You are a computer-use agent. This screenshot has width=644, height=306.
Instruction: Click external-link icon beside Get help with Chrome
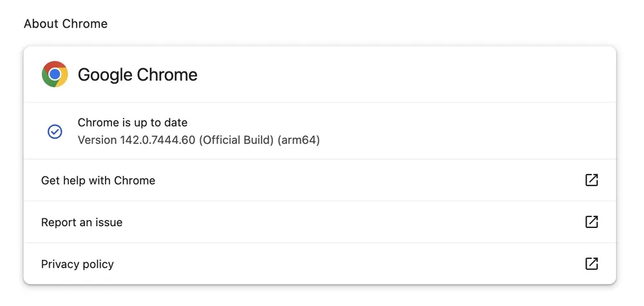(591, 180)
